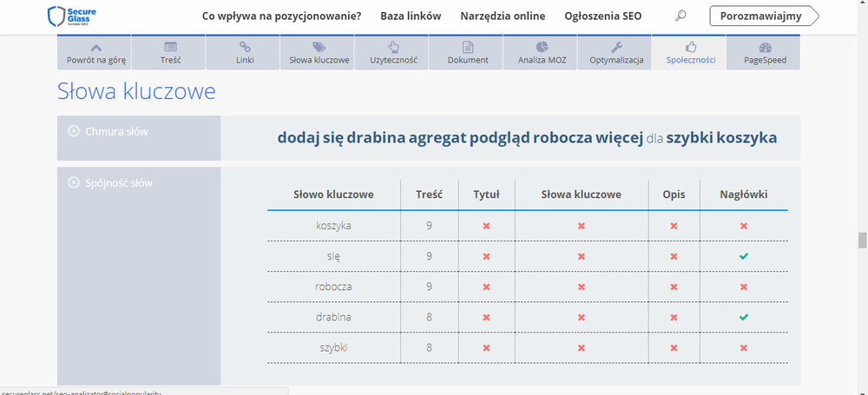868x395 pixels.
Task: Go to Powrót na górę tab
Action: click(94, 53)
